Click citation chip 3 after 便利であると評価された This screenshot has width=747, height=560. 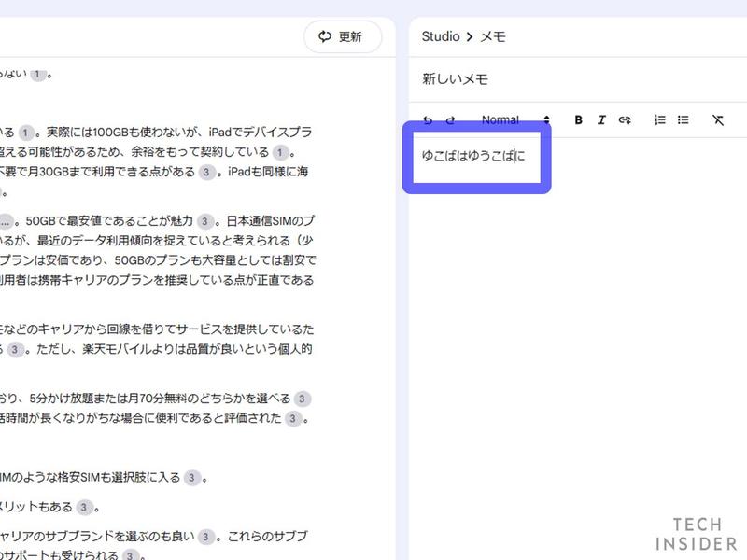[x=290, y=420]
